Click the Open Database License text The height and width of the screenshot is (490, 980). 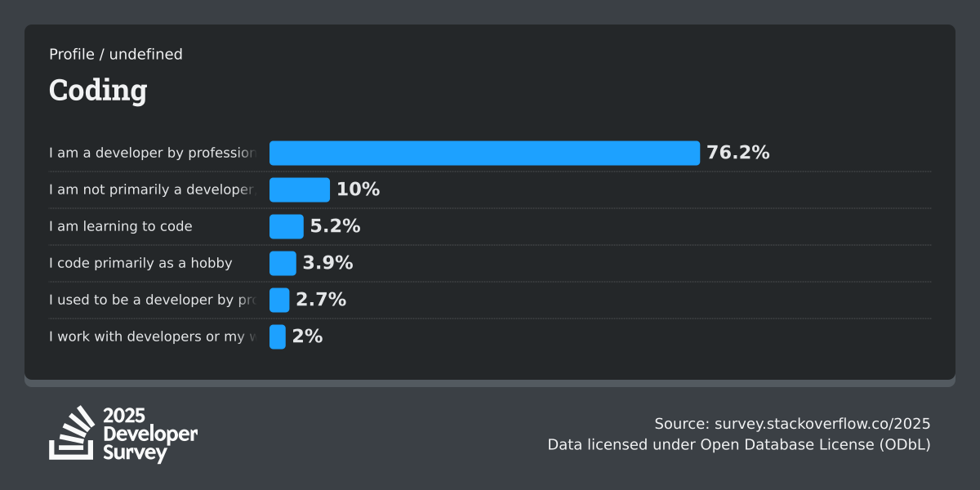784,445
